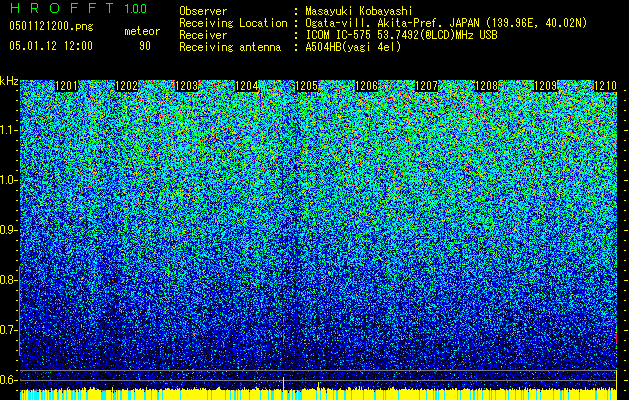
Task: Click the version number 1.0.0
Action: click(x=136, y=8)
